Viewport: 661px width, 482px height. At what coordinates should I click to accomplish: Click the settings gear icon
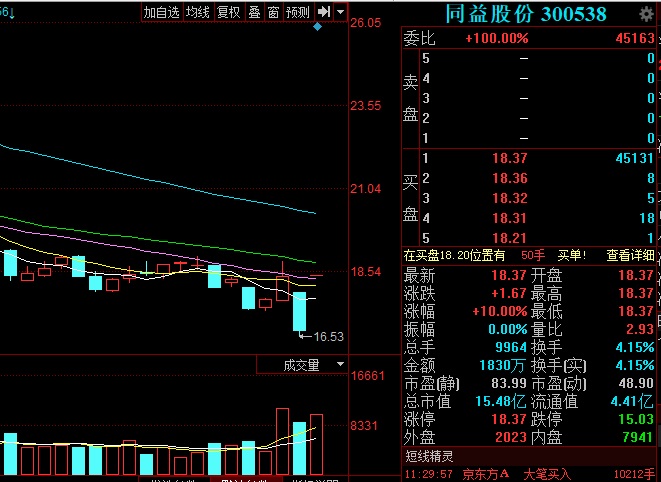[x=642, y=13]
